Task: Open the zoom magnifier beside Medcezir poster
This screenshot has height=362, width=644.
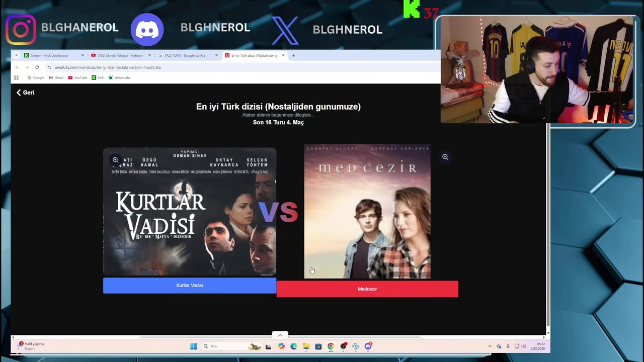Action: point(445,157)
